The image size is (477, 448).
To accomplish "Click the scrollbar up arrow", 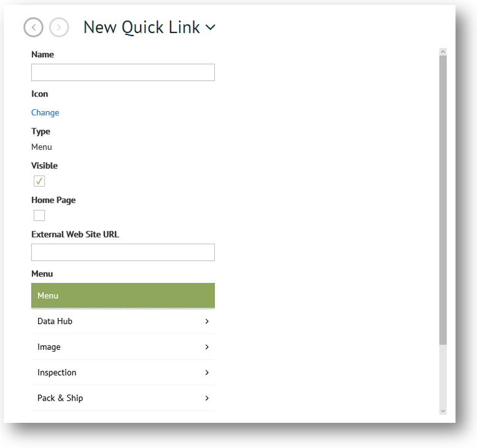I will pos(443,52).
